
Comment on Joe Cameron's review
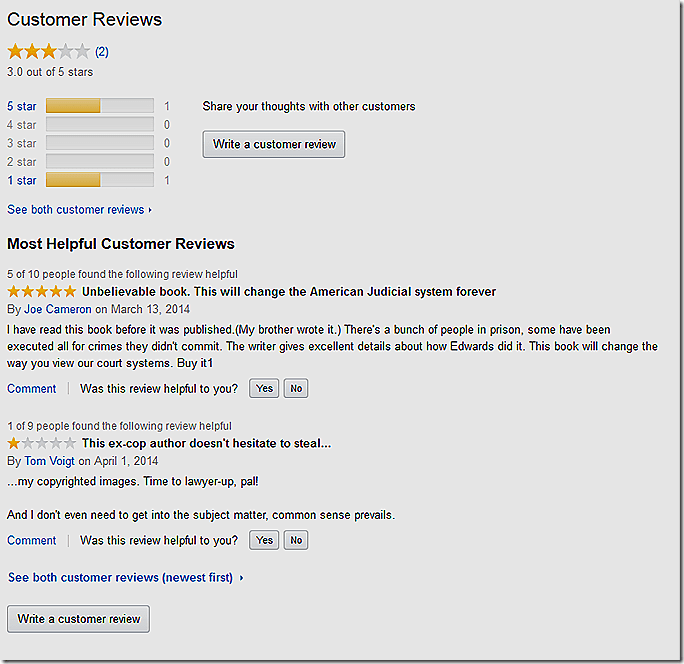(x=32, y=389)
